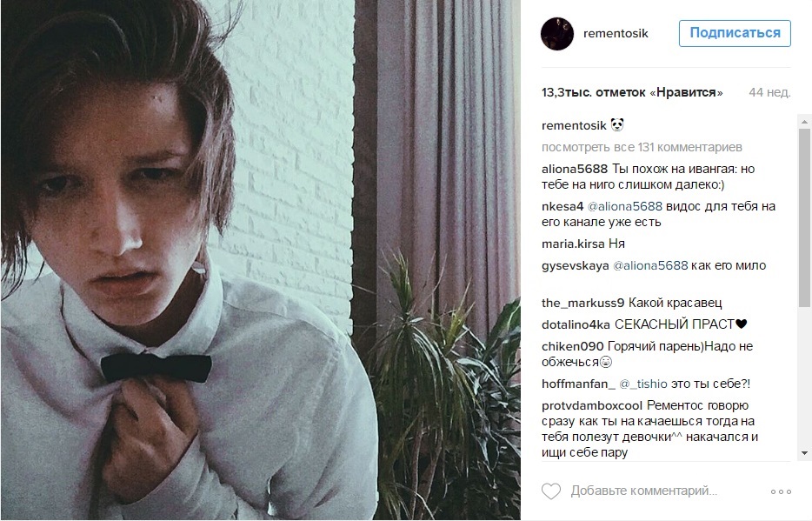Viewport: 812px width, 521px height.
Task: Open protvdamboxcool commenter profile
Action: [x=592, y=405]
